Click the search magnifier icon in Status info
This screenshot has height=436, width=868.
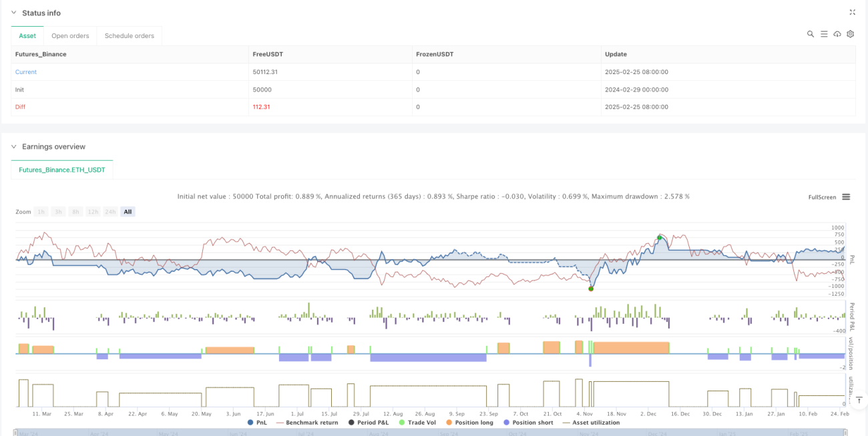tap(811, 34)
